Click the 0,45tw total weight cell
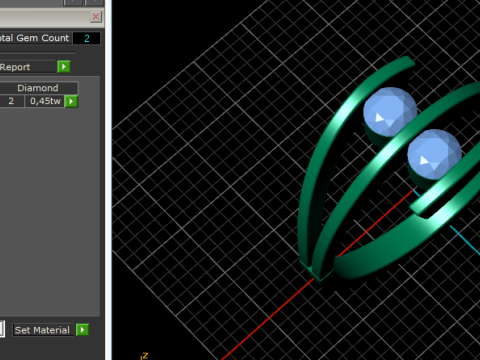 [x=45, y=101]
